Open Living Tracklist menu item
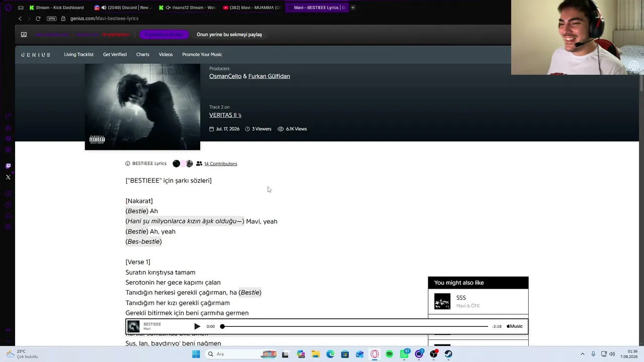 coord(78,54)
